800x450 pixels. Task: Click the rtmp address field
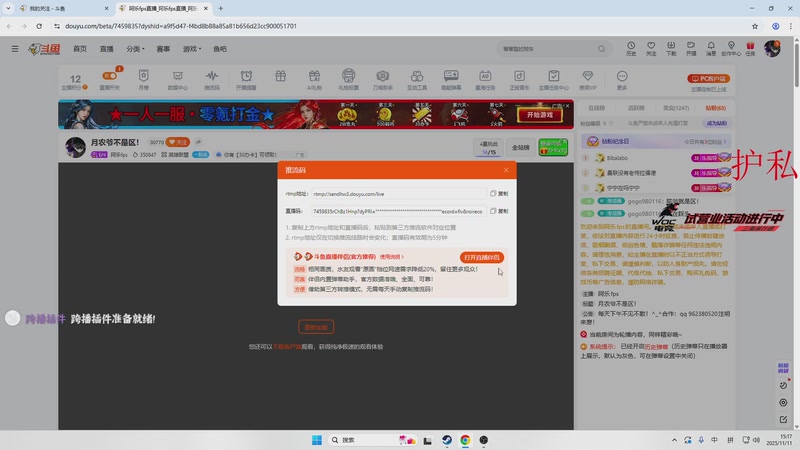coord(398,194)
